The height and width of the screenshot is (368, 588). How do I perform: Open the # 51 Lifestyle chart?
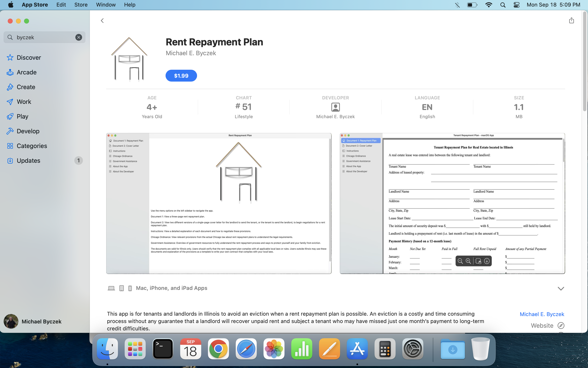click(x=244, y=107)
